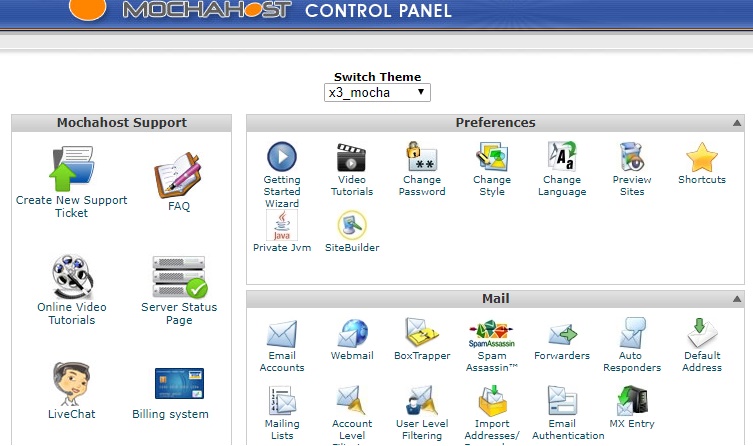Click the Mochahost Control Panel logo
753x446 pixels.
[260, 12]
